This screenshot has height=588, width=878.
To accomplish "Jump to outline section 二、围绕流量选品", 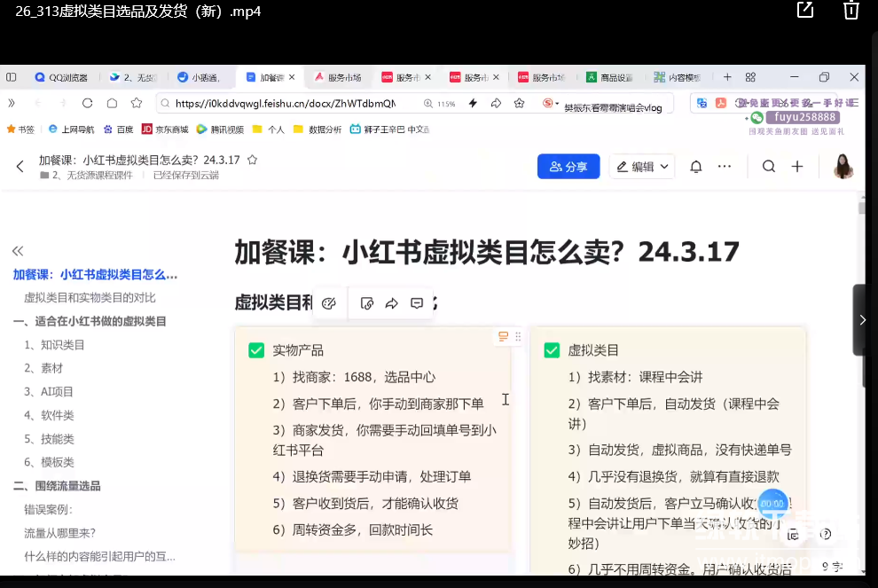I will pos(57,486).
